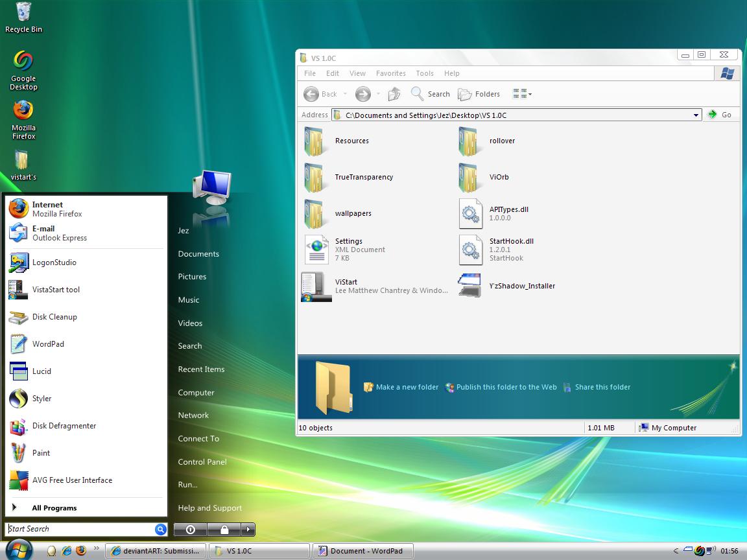The image size is (747, 560).
Task: Click the Start Search input field
Action: [79, 529]
